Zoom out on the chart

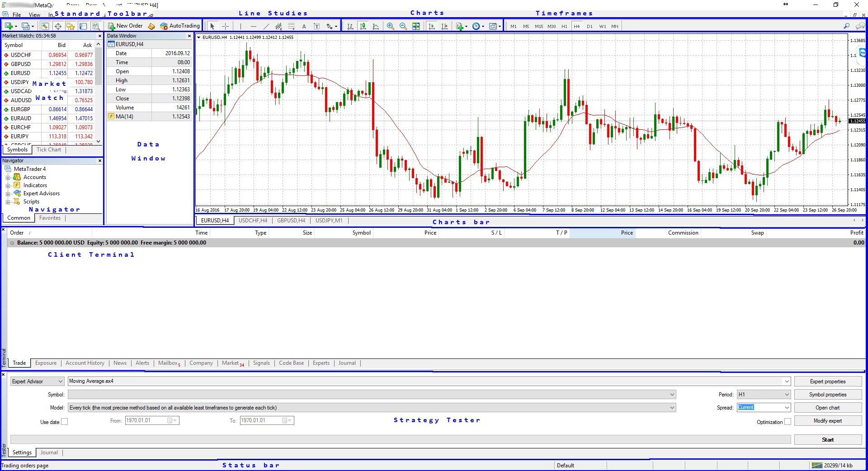click(x=403, y=26)
